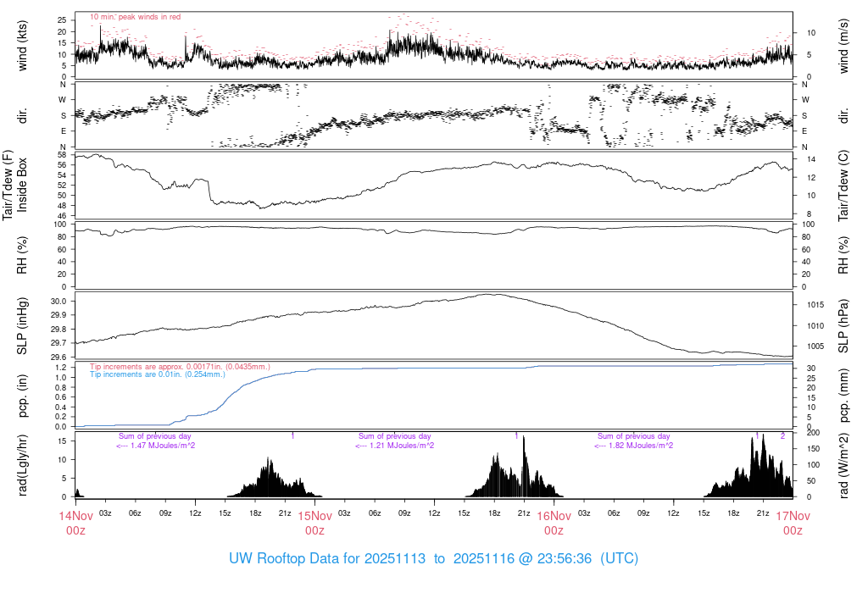Screen dimensions: 868x593
Task: Click the 'wind (kts)' left axis label
Action: coord(23,45)
